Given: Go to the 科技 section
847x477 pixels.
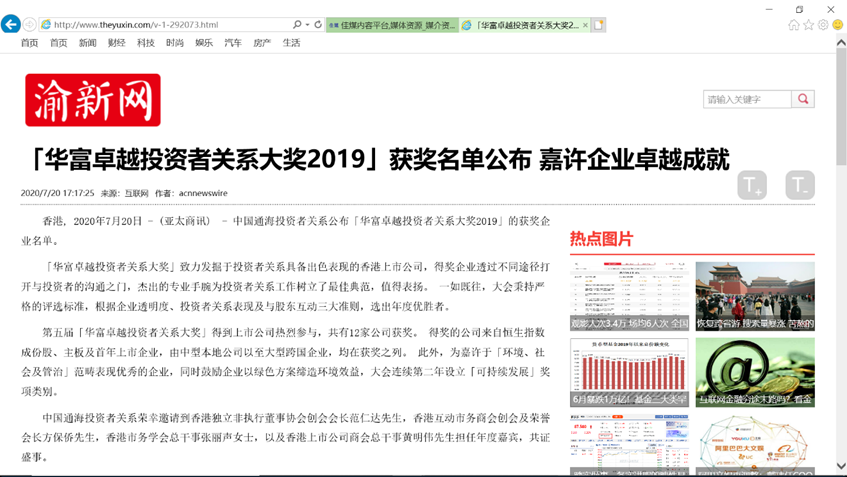Looking at the screenshot, I should [x=146, y=43].
